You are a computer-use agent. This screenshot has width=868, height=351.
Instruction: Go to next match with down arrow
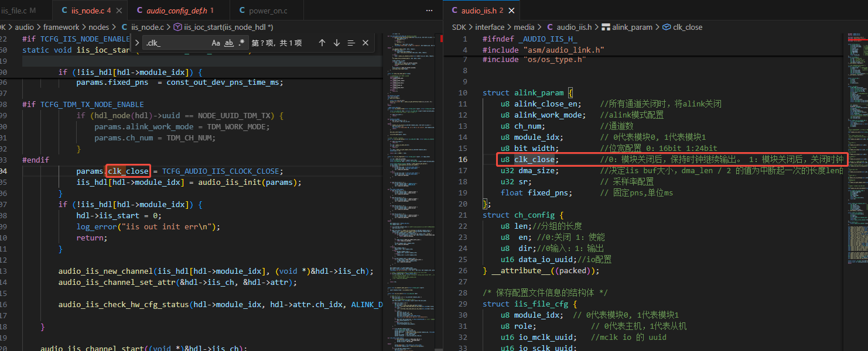pos(336,43)
